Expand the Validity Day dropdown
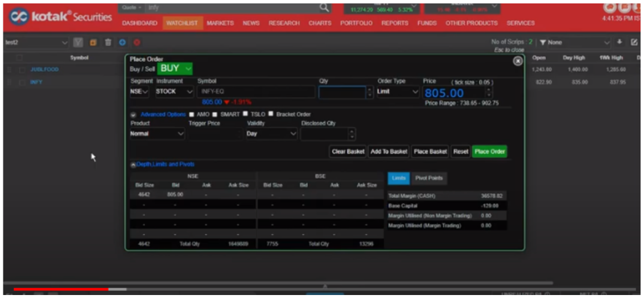Image resolution: width=644 pixels, height=299 pixels. tap(271, 134)
